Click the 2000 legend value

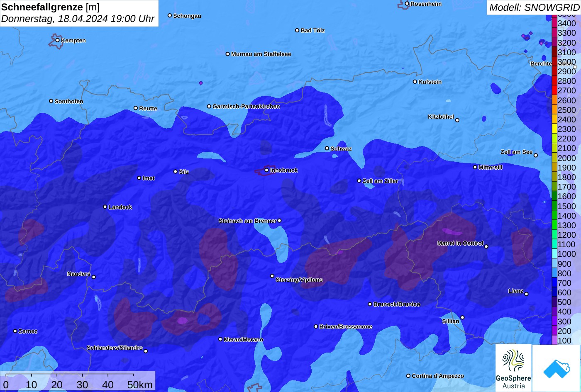pos(567,158)
